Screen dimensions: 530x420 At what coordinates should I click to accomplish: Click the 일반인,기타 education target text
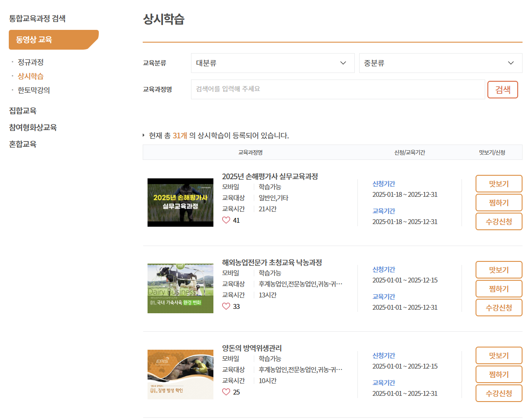pyautogui.click(x=274, y=198)
